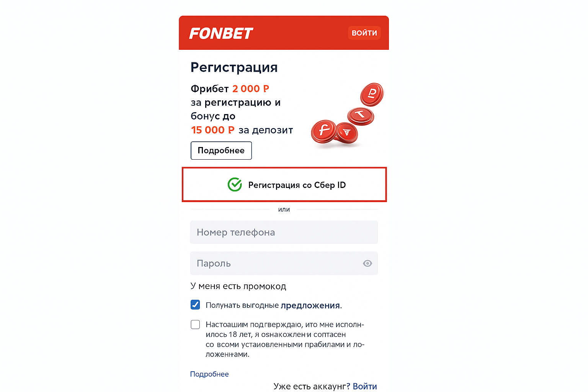Click the green Sber ID checkmark icon
The image size is (588, 392).
(235, 185)
